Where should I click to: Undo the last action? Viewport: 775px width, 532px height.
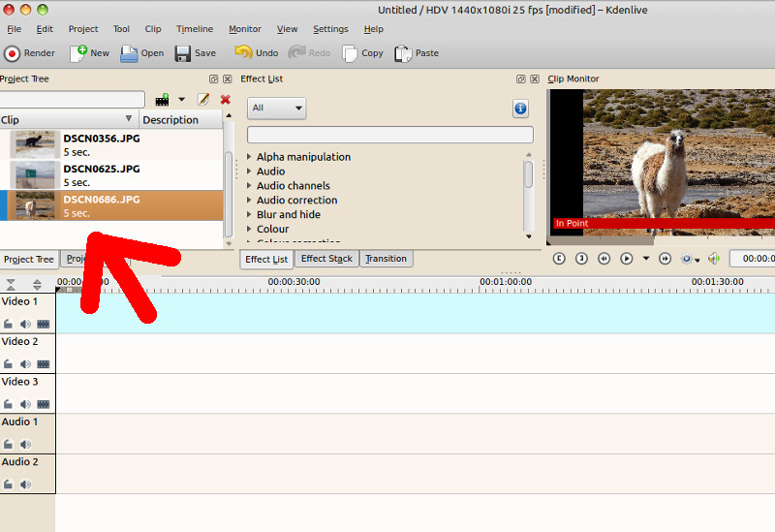(257, 53)
